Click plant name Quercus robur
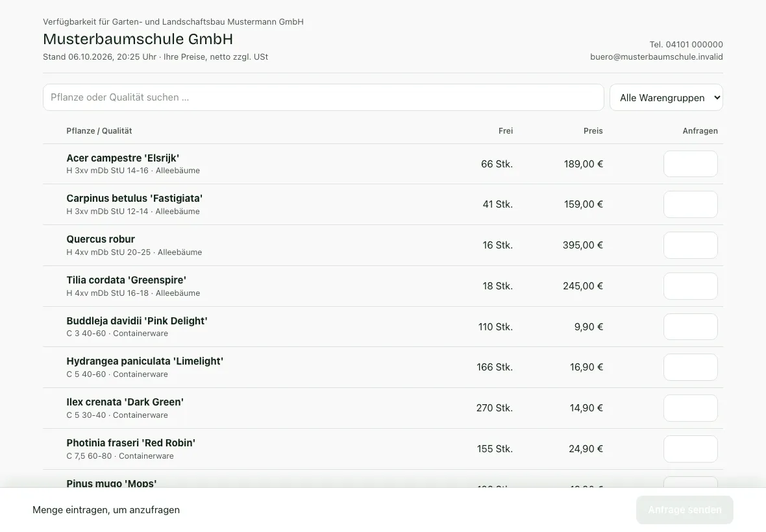Image resolution: width=766 pixels, height=532 pixels. pos(101,239)
